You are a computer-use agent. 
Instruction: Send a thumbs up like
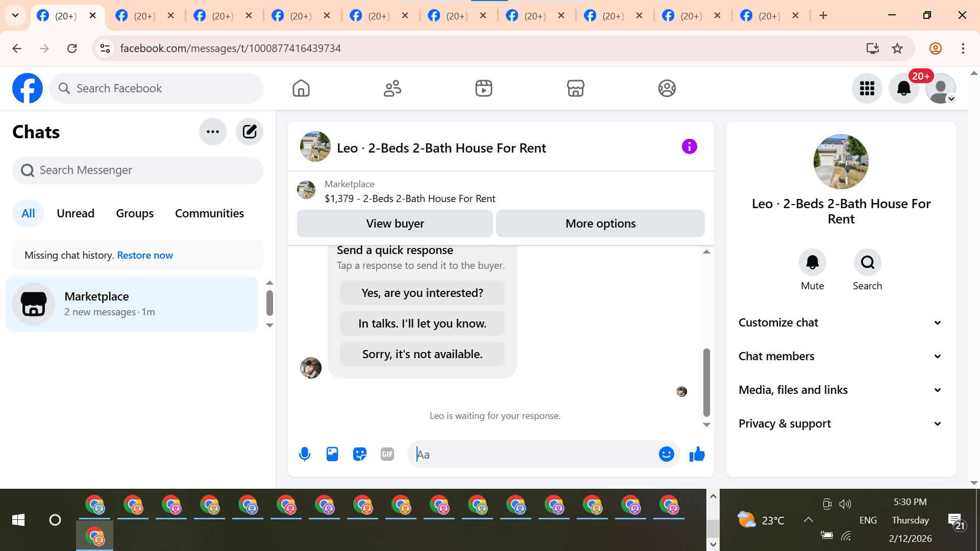(x=697, y=454)
